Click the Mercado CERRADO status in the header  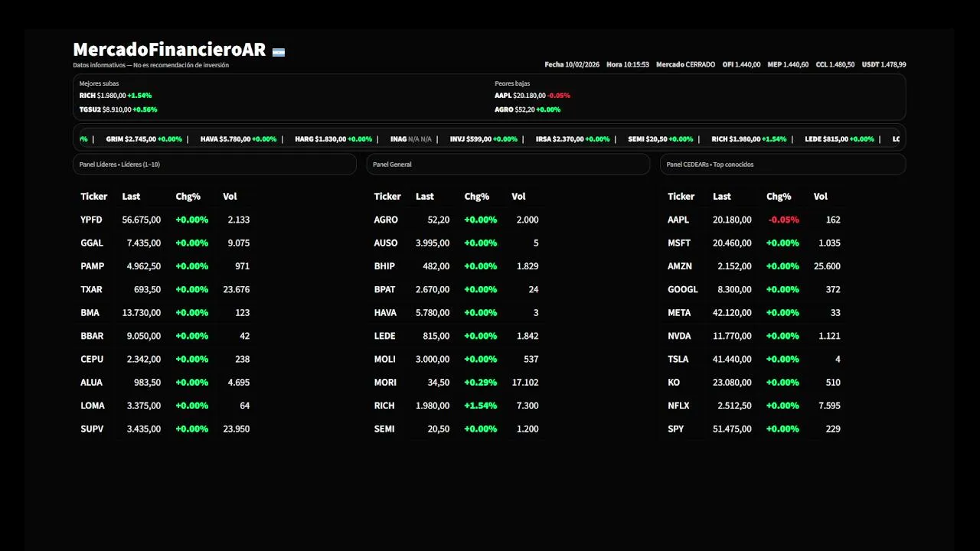(686, 65)
